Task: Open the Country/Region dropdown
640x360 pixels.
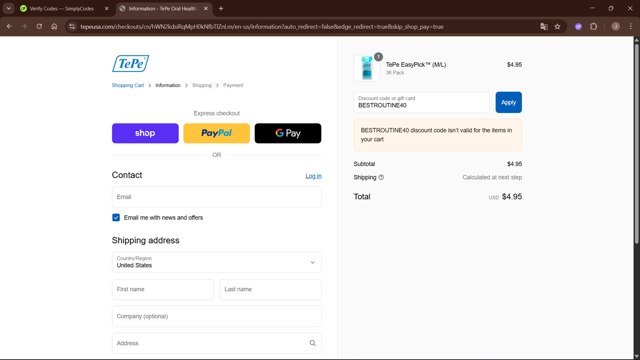Action: [x=217, y=262]
